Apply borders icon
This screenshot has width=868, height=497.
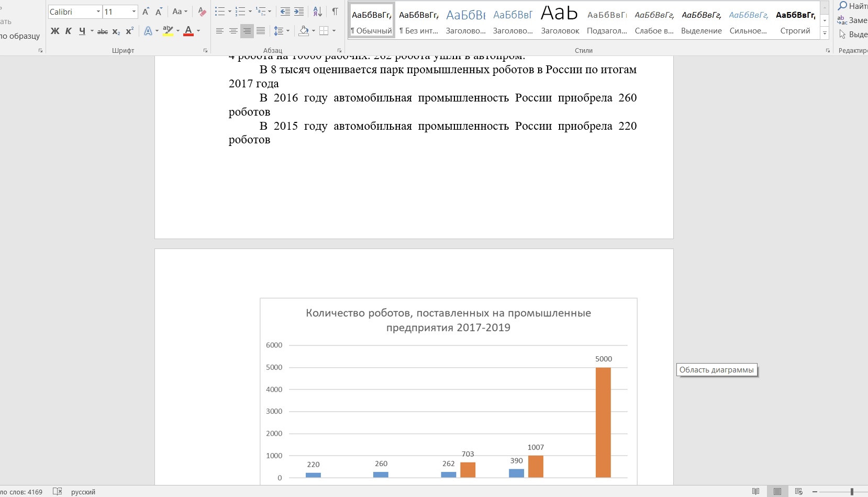pos(324,31)
